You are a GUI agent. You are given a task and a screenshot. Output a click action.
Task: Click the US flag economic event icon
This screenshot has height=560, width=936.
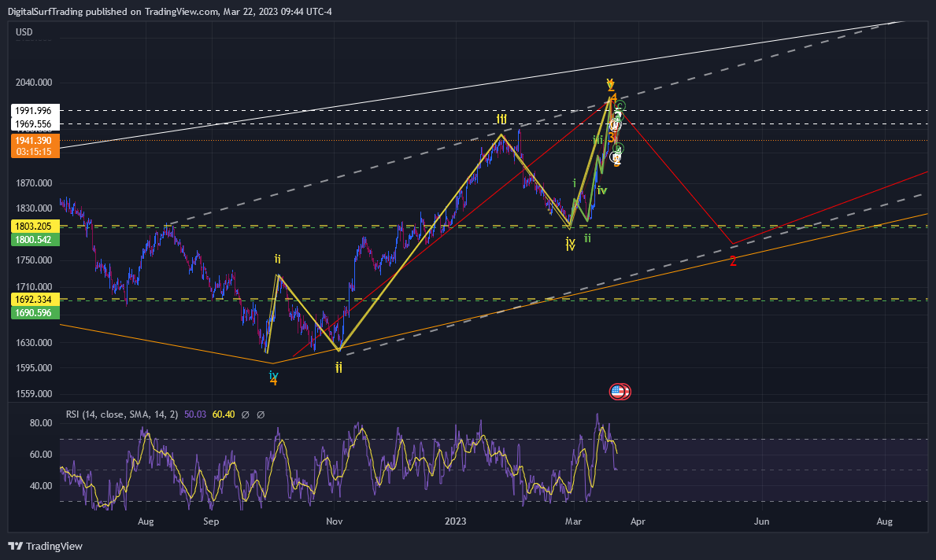[617, 392]
